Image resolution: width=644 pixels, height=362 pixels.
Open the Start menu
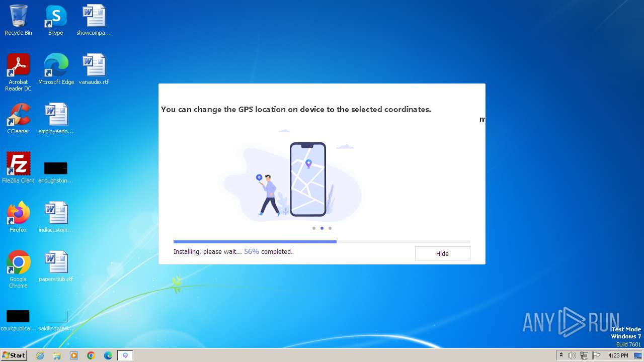coord(14,355)
